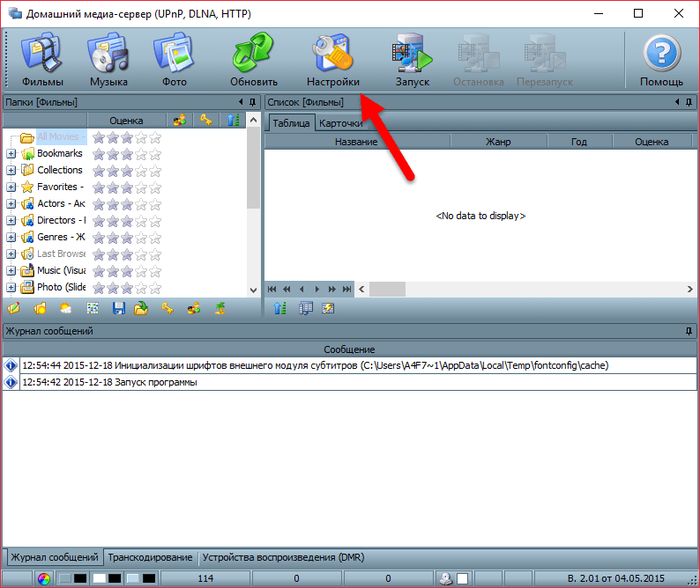Viewport: 700px width, 588px height.
Task: Open the Фото (Photo) section
Action: tap(173, 60)
